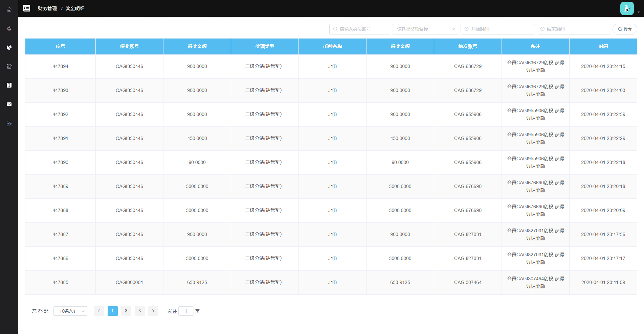Select the shop storefront sidebar icon

coord(9,66)
